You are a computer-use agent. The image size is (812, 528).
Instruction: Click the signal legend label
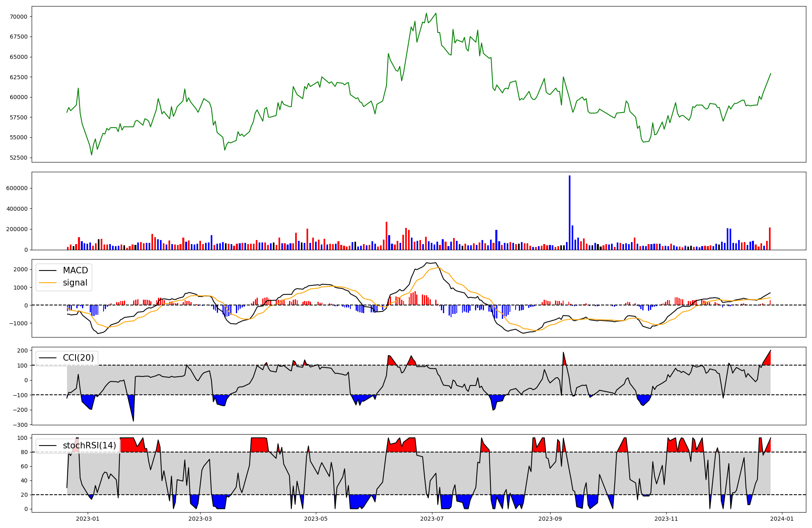[x=75, y=283]
